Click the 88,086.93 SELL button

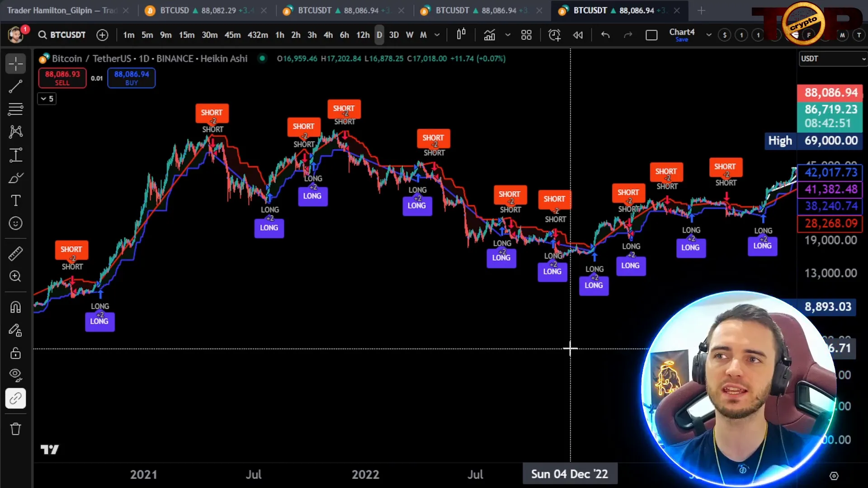tap(62, 78)
